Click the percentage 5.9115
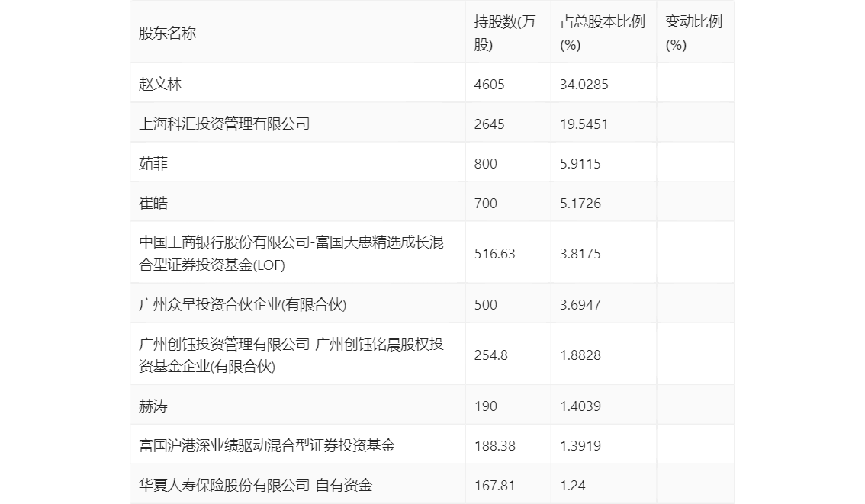Screen dimensions: 865x504 tap(580, 164)
